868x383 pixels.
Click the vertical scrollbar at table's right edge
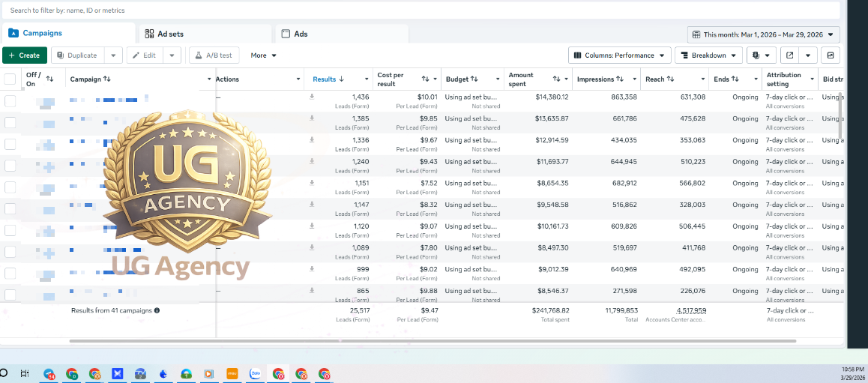[842, 115]
